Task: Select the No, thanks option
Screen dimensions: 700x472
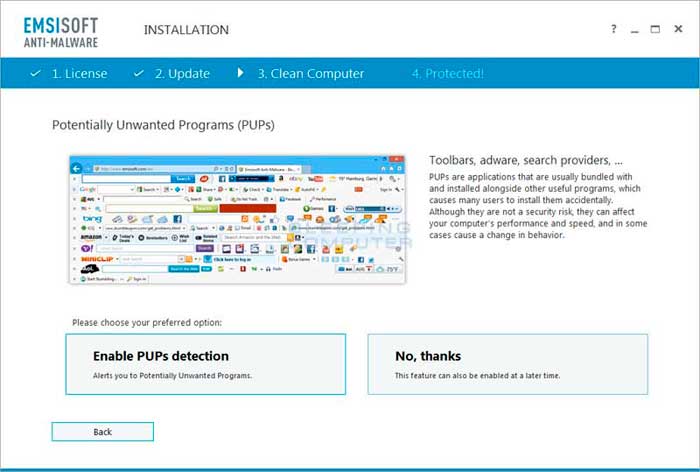Action: [x=508, y=364]
